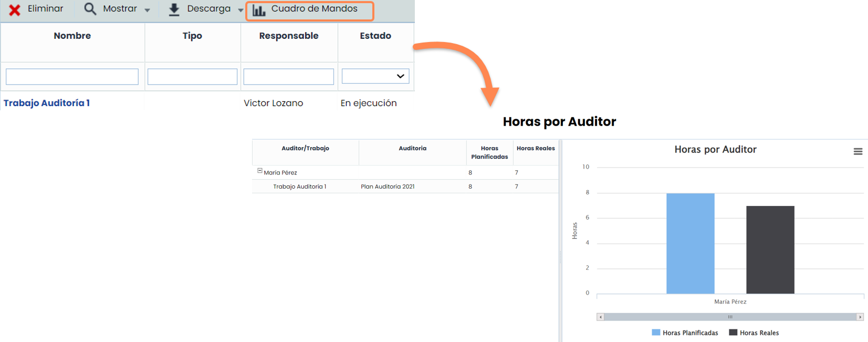This screenshot has width=868, height=342.
Task: Click the Nombre filter text field
Action: tap(72, 77)
